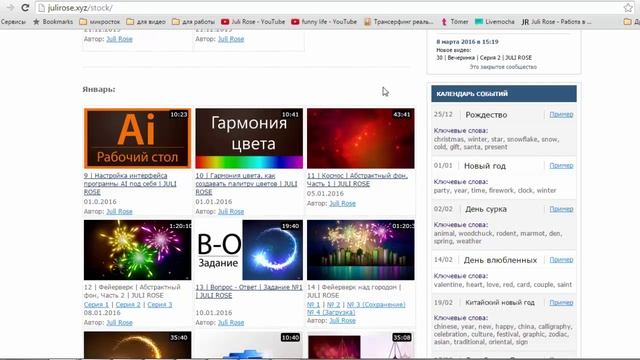Screen dimensions: 640x360
Task: Click the Календарь событий header
Action: tap(504, 93)
